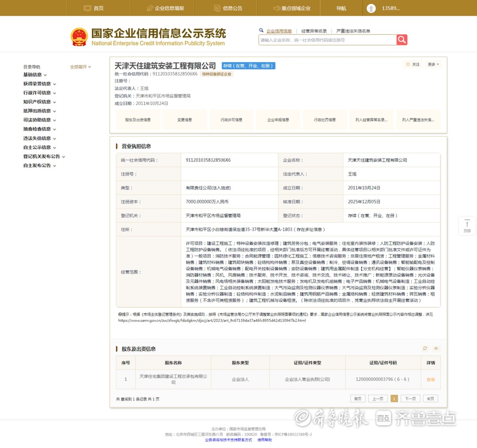Expand 自主公示信息 in the directory
This screenshot has width=477, height=448.
point(40,147)
